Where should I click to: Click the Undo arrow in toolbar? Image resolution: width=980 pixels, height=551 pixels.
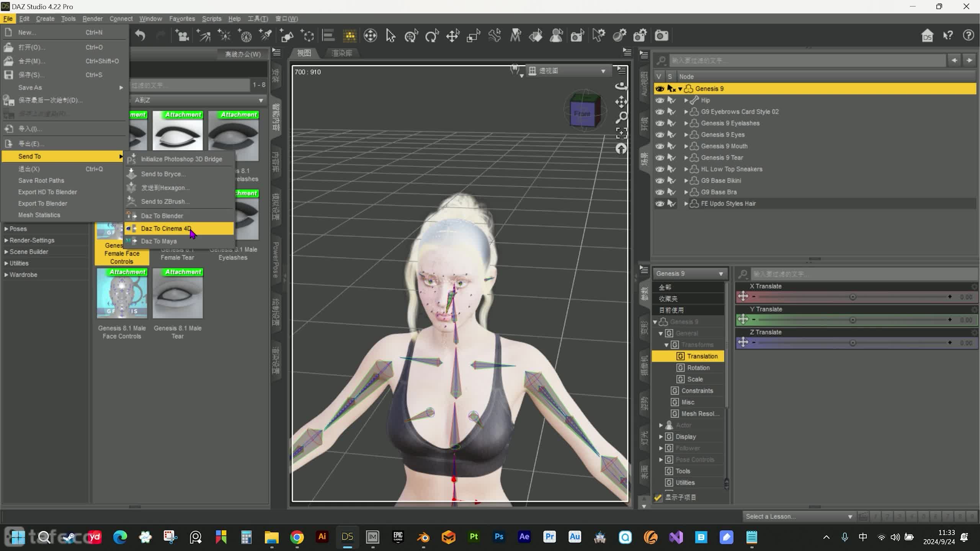point(140,36)
